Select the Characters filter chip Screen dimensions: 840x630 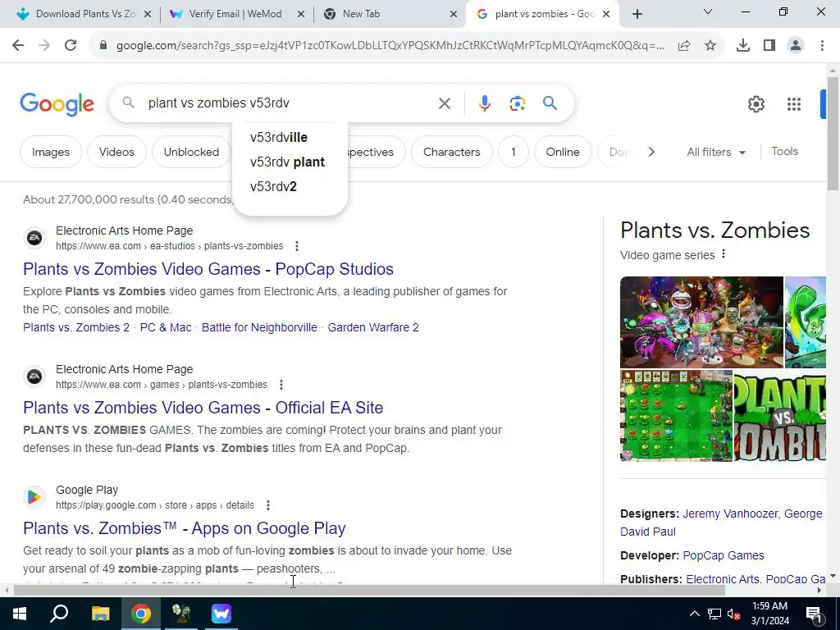(452, 152)
